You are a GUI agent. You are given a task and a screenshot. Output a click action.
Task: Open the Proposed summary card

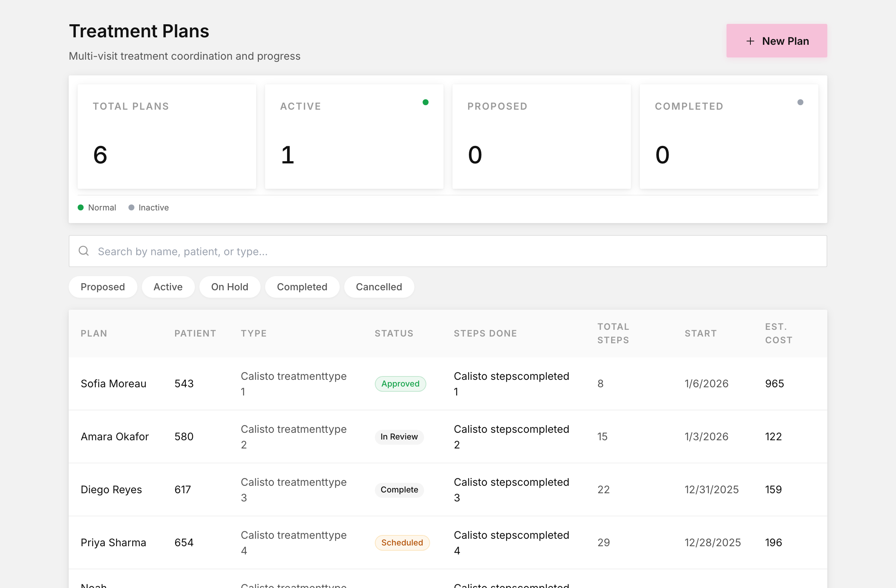541,136
